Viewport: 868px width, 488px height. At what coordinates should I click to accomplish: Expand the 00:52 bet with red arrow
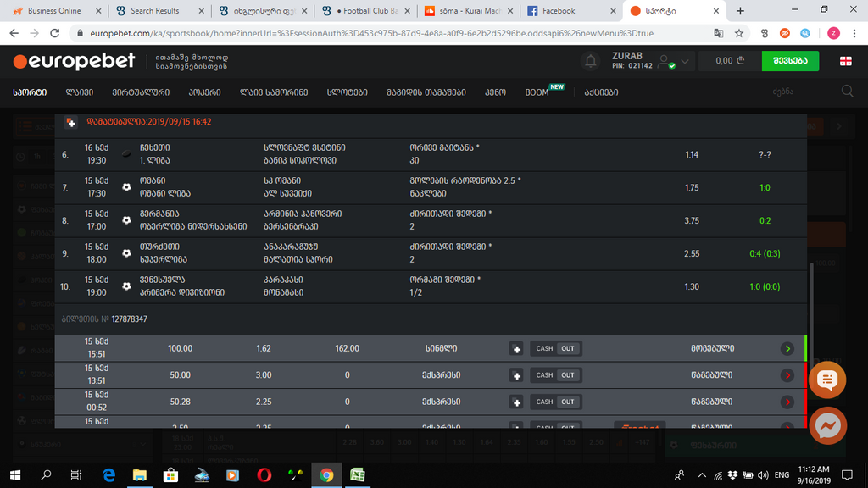pos(787,402)
